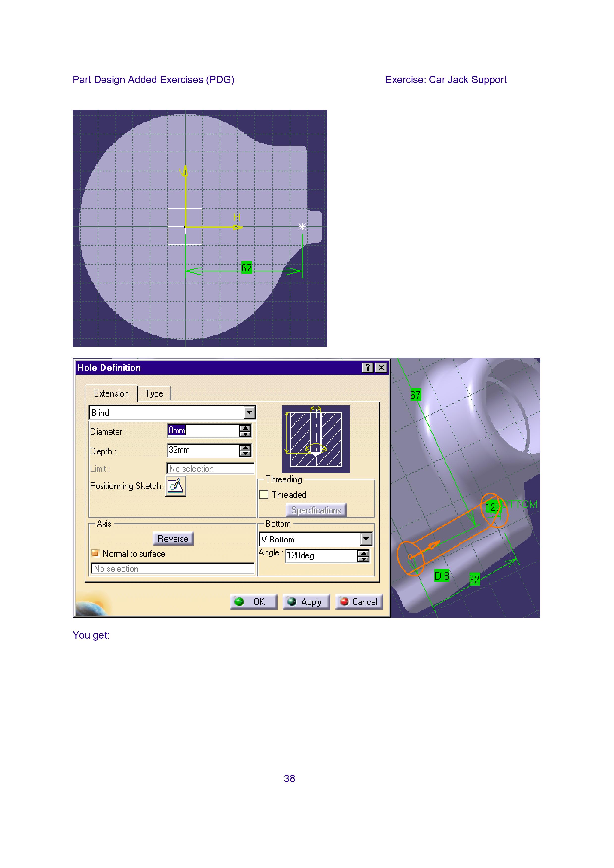Expand the V-Bottom dropdown
The height and width of the screenshot is (868, 614).
pyautogui.click(x=366, y=539)
